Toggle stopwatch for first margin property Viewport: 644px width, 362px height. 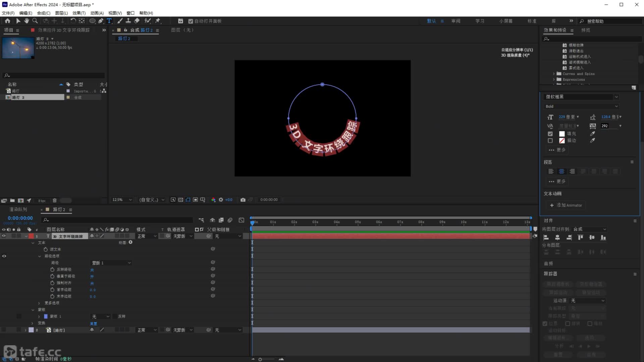click(52, 290)
